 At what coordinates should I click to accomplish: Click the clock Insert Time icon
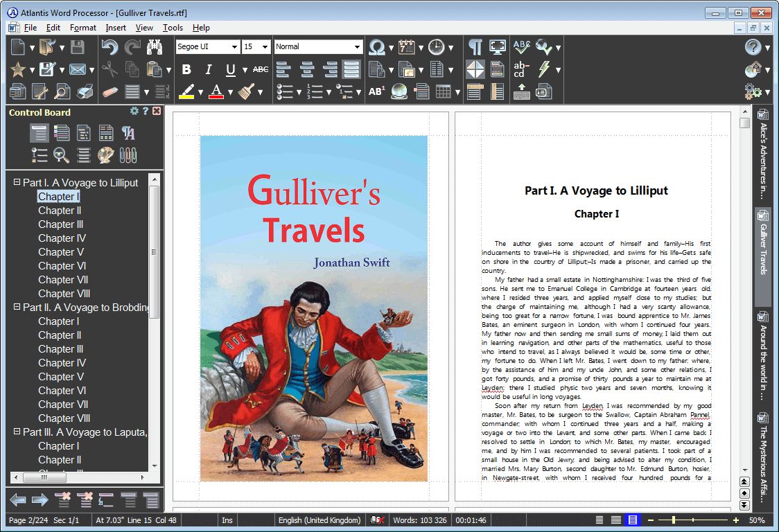tap(436, 47)
